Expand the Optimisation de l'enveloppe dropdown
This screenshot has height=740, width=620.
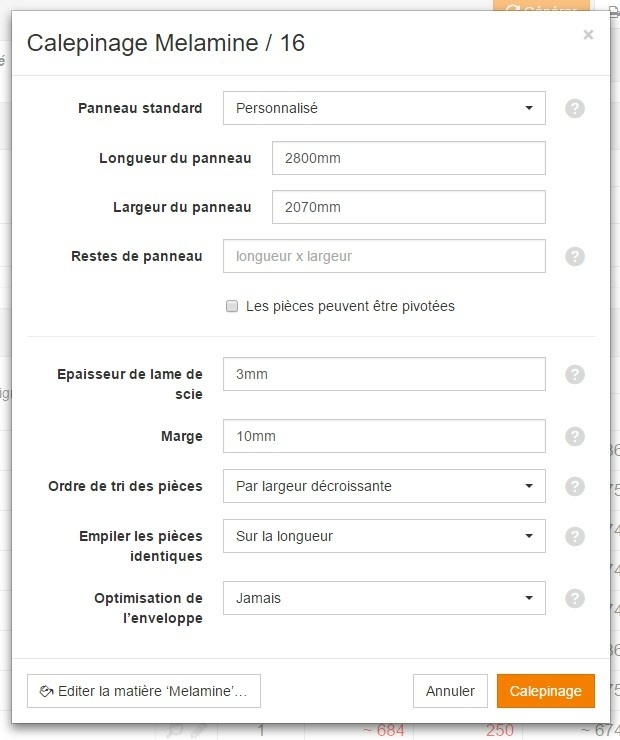pos(384,598)
